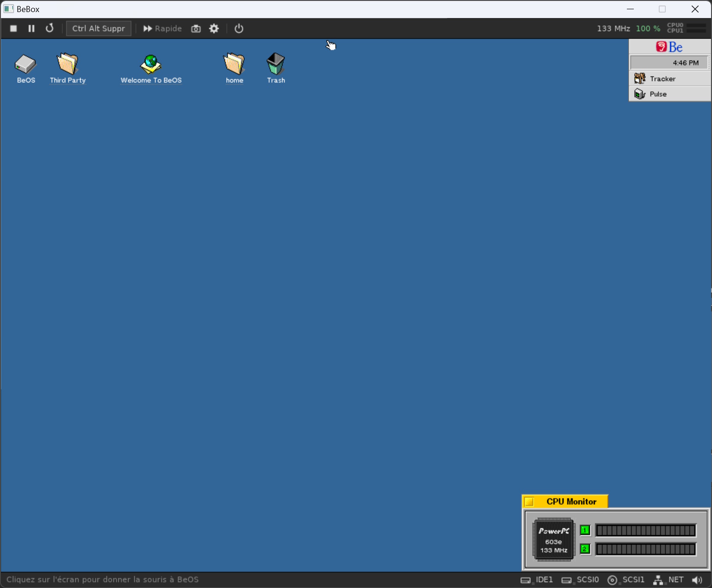
Task: Stop the emulator with the stop icon
Action: pyautogui.click(x=13, y=29)
